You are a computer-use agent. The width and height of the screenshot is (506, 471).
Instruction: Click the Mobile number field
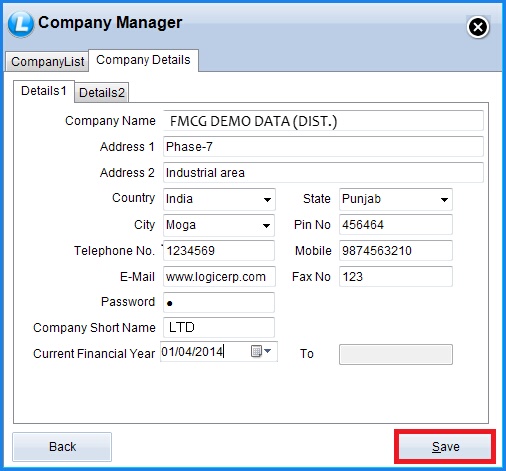pyautogui.click(x=396, y=250)
